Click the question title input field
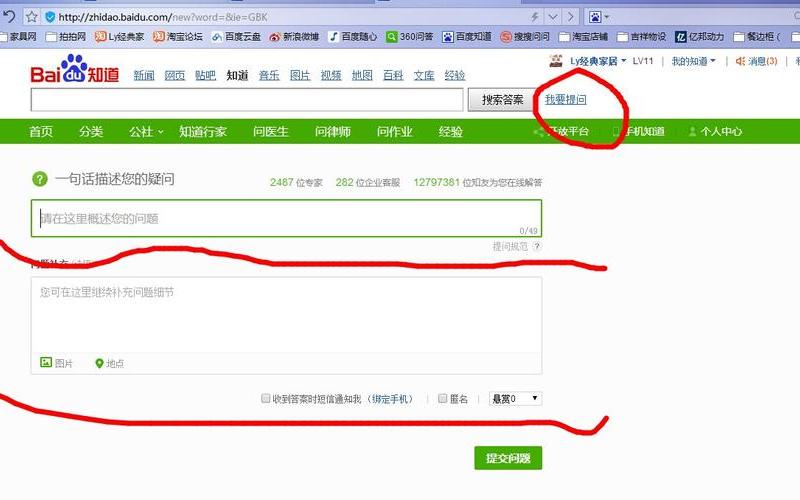800x500 pixels. click(x=286, y=218)
